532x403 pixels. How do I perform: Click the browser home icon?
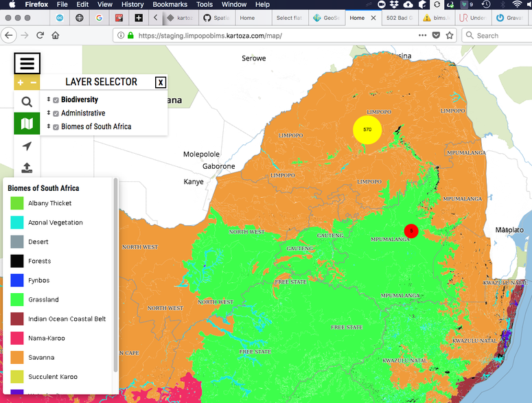point(56,35)
